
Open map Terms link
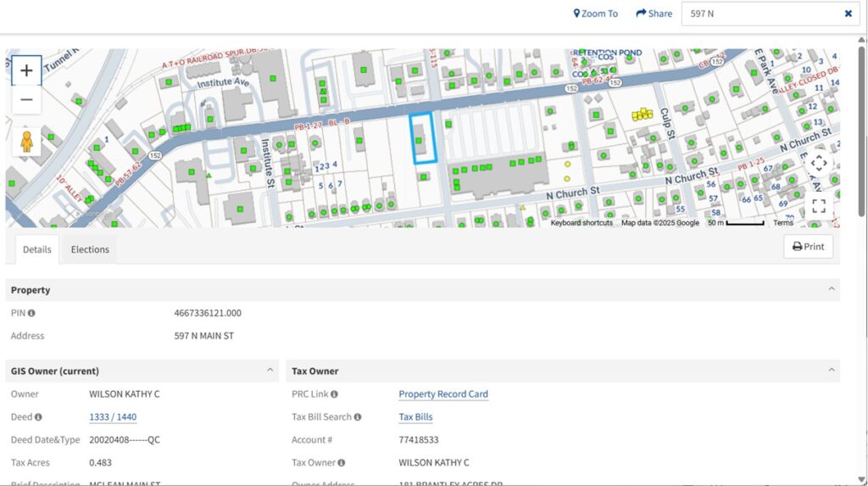[782, 223]
